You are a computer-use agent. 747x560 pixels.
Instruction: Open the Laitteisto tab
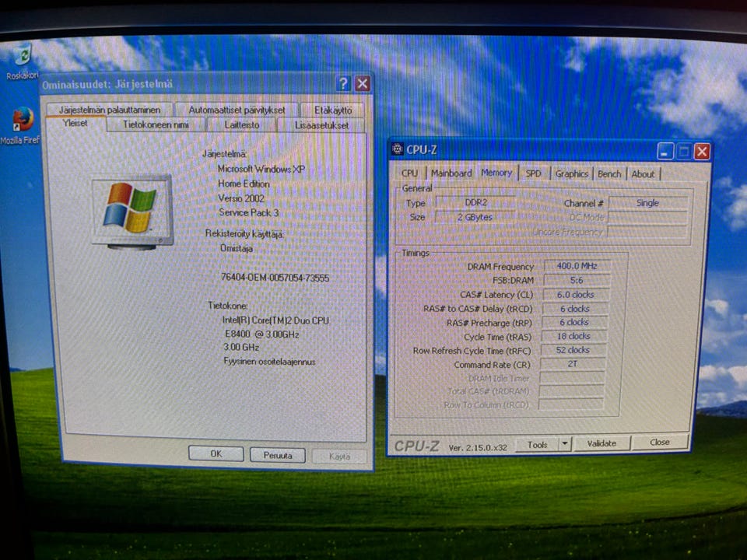(x=242, y=124)
